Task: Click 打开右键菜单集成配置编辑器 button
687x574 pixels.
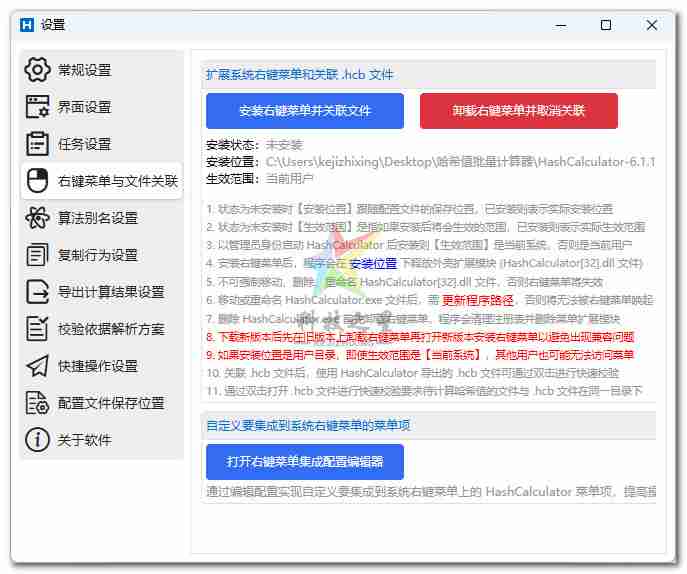Action: click(x=305, y=462)
